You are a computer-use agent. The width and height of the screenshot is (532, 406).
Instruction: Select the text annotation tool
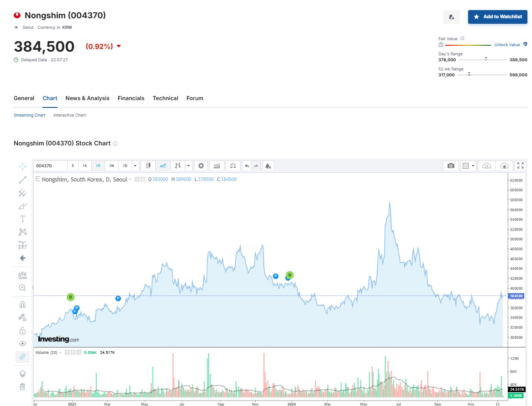(22, 219)
